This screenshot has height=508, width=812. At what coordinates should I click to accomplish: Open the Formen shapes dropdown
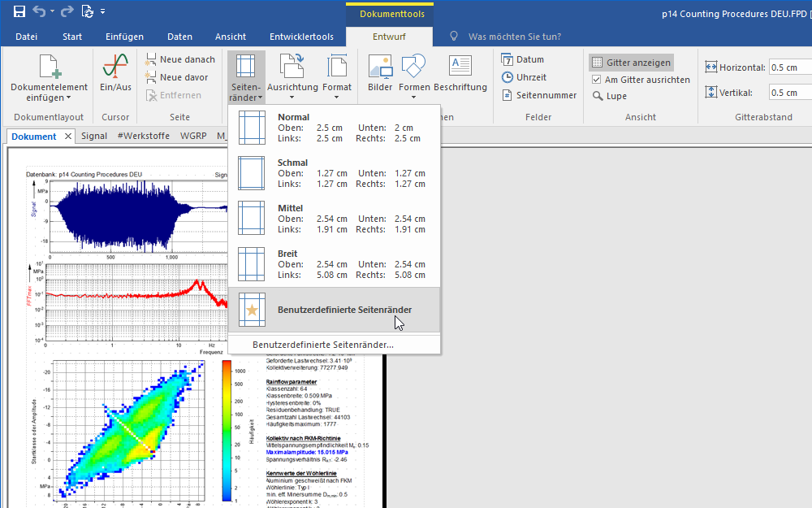(414, 78)
